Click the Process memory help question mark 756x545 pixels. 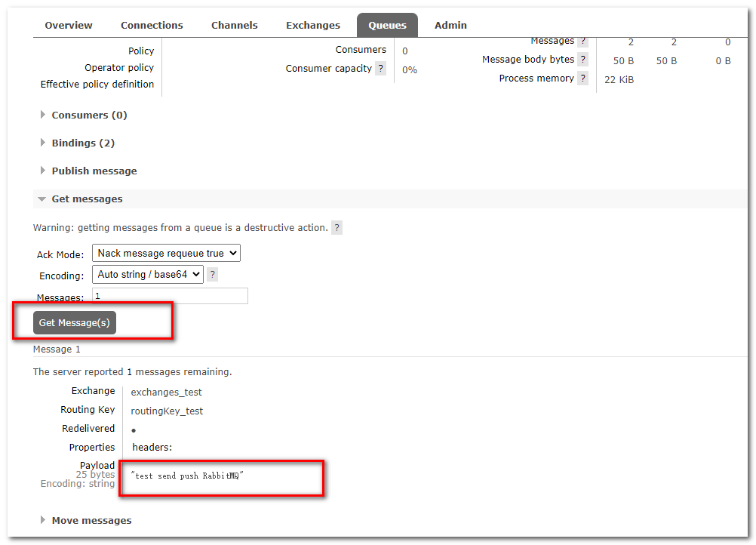point(582,78)
